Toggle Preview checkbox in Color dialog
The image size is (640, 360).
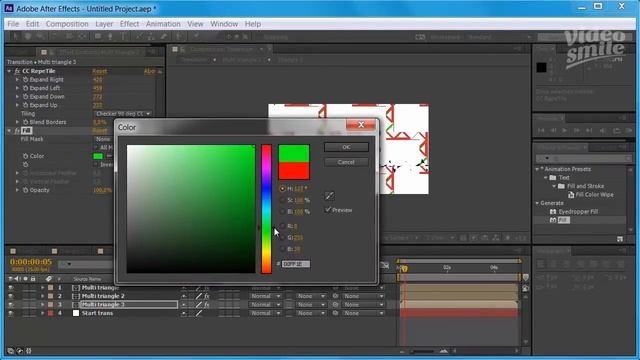tap(328, 210)
